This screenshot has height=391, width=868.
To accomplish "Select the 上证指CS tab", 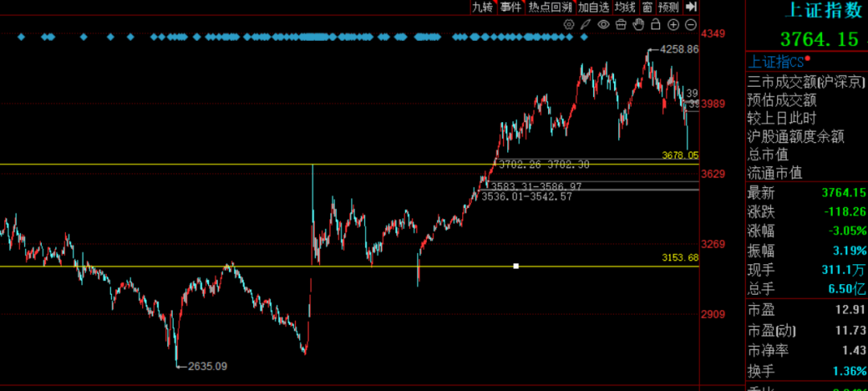I will [x=776, y=61].
